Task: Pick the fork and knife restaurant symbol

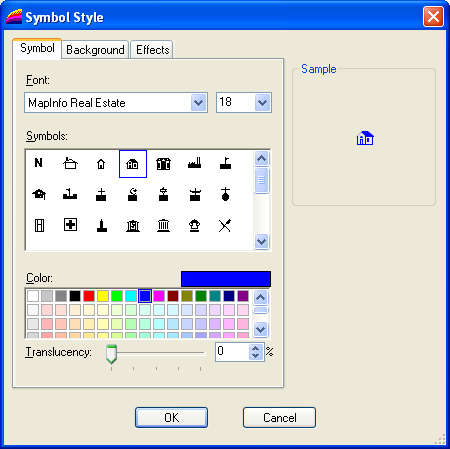Action: (225, 226)
